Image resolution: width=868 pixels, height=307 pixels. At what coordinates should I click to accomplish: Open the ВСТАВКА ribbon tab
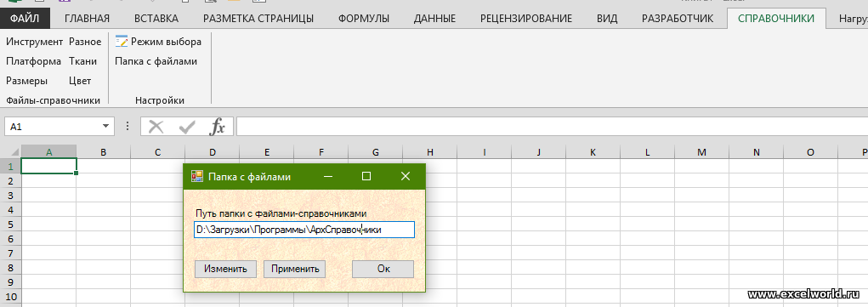(156, 19)
